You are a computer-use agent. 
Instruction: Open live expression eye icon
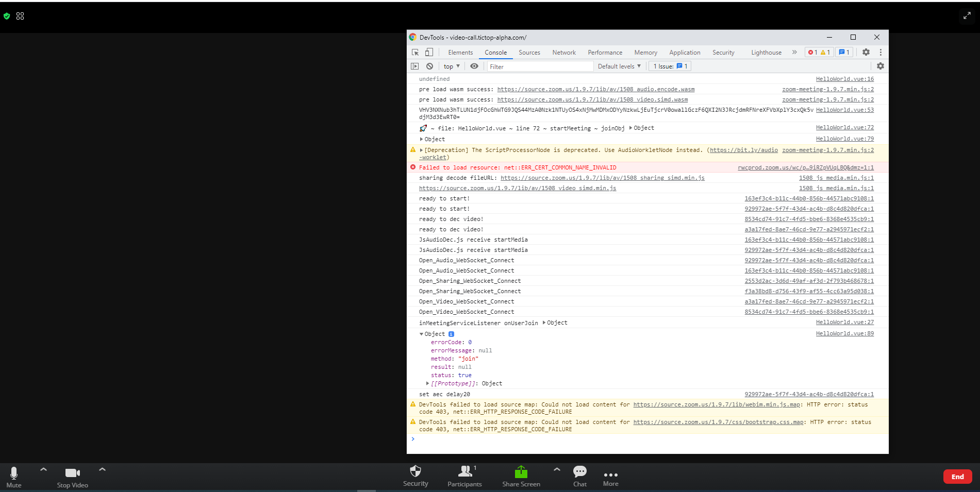[x=474, y=66]
